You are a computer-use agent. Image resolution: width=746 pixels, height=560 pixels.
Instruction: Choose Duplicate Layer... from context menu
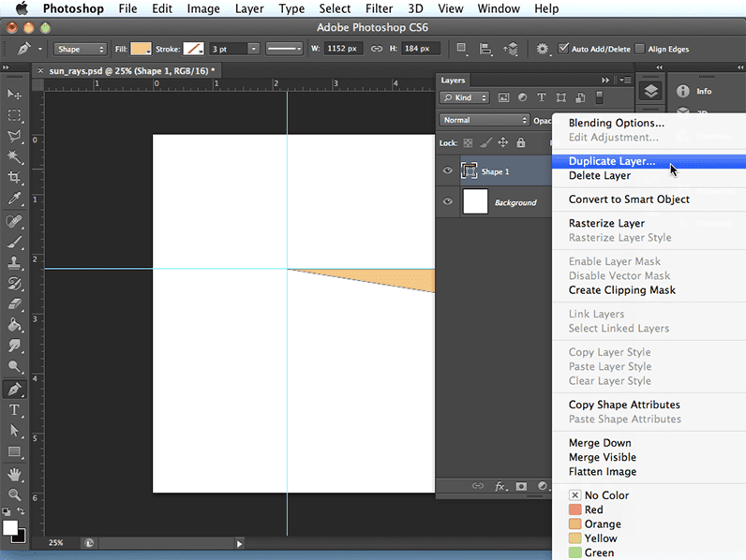611,161
